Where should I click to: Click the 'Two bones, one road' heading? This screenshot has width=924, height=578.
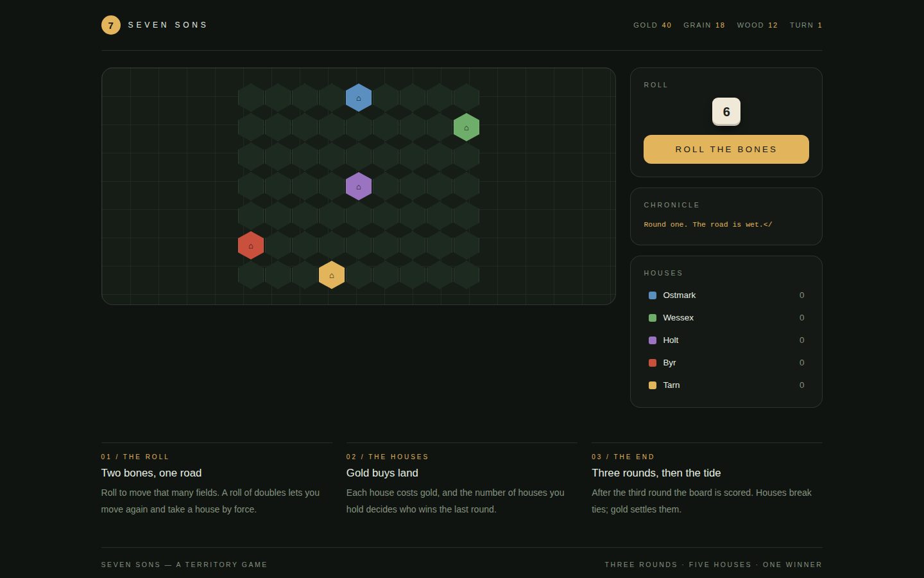click(x=151, y=473)
